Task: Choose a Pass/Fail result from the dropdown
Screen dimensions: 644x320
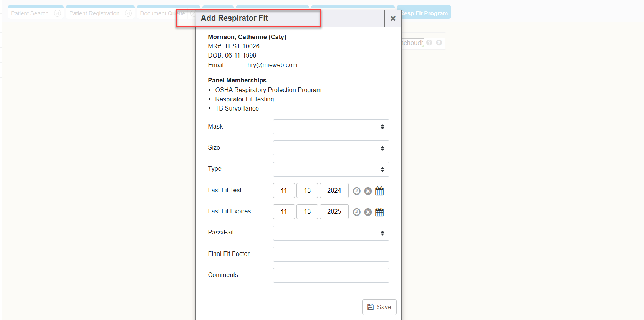Action: coord(331,233)
